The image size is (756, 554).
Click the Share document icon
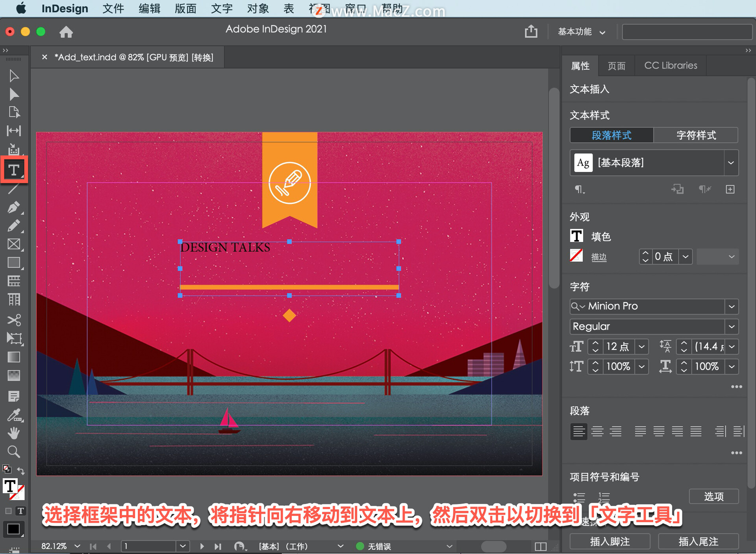[531, 31]
